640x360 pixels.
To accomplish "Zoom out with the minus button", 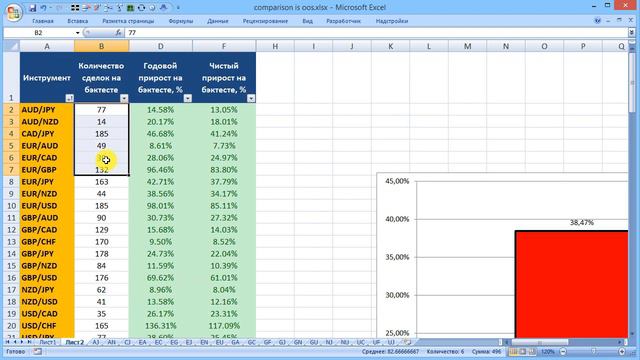I will click(x=563, y=351).
